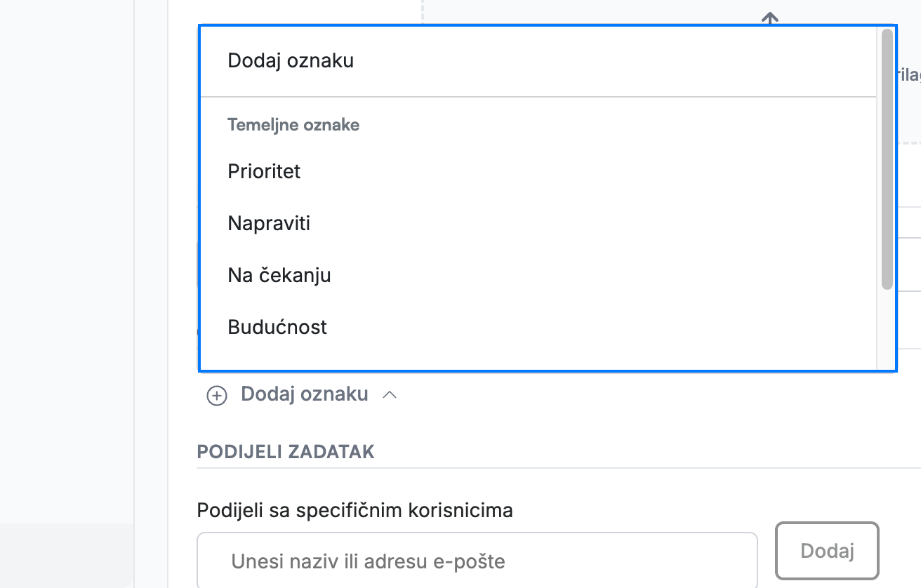Choose the Prioritet tag
The height and width of the screenshot is (588, 921).
(538, 171)
